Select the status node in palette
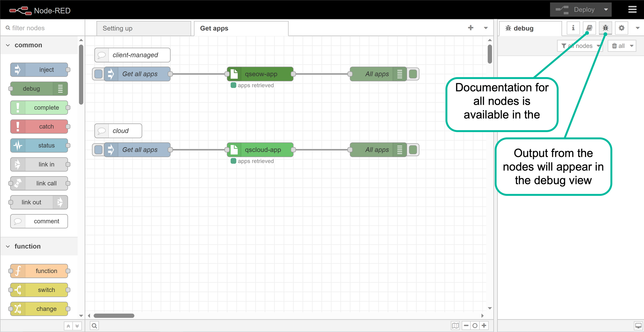 tap(39, 145)
